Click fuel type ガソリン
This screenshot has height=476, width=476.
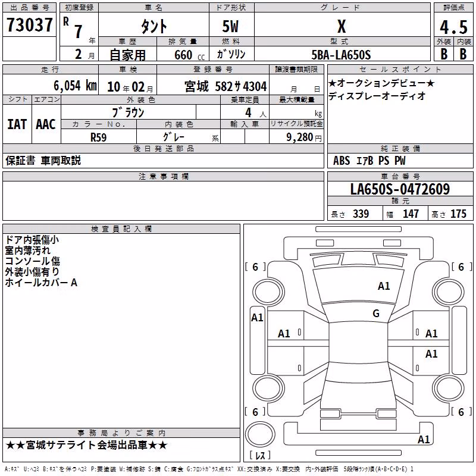tap(231, 54)
